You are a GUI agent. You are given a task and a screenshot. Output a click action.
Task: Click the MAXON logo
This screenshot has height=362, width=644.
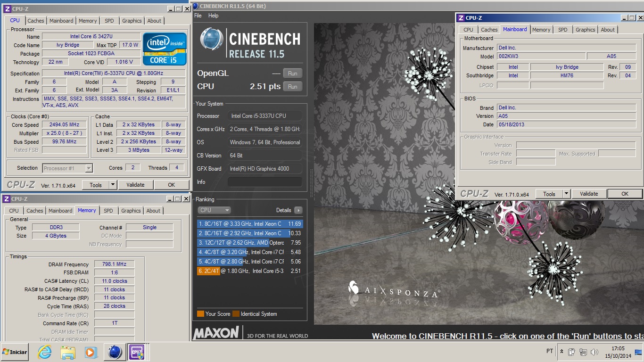[217, 333]
